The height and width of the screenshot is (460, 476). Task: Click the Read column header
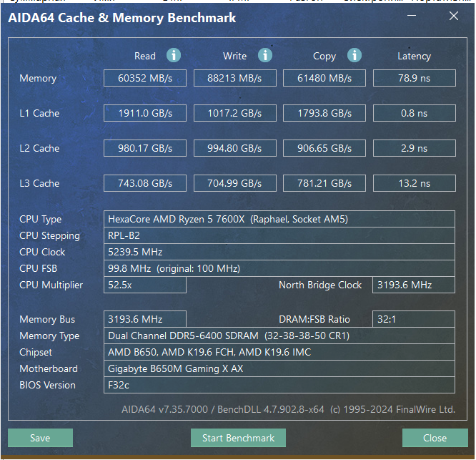click(x=145, y=56)
